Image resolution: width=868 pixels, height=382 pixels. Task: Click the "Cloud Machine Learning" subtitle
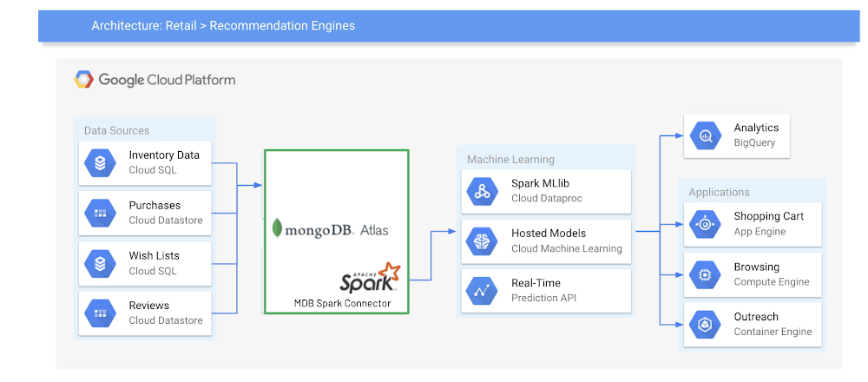click(x=566, y=248)
